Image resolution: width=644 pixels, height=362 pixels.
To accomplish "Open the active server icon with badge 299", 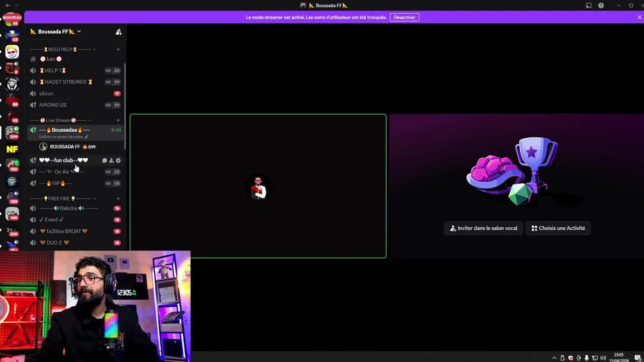I will tap(12, 133).
